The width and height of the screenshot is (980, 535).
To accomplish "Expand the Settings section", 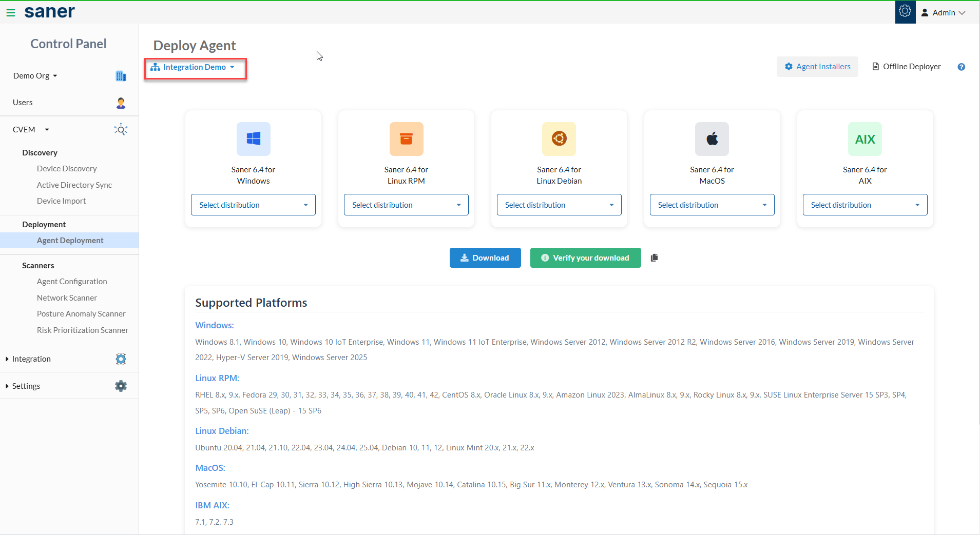I will pyautogui.click(x=23, y=386).
